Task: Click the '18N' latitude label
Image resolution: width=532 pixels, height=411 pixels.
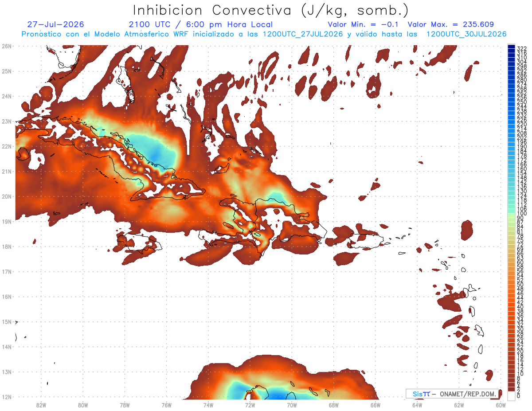Action: 6,247
